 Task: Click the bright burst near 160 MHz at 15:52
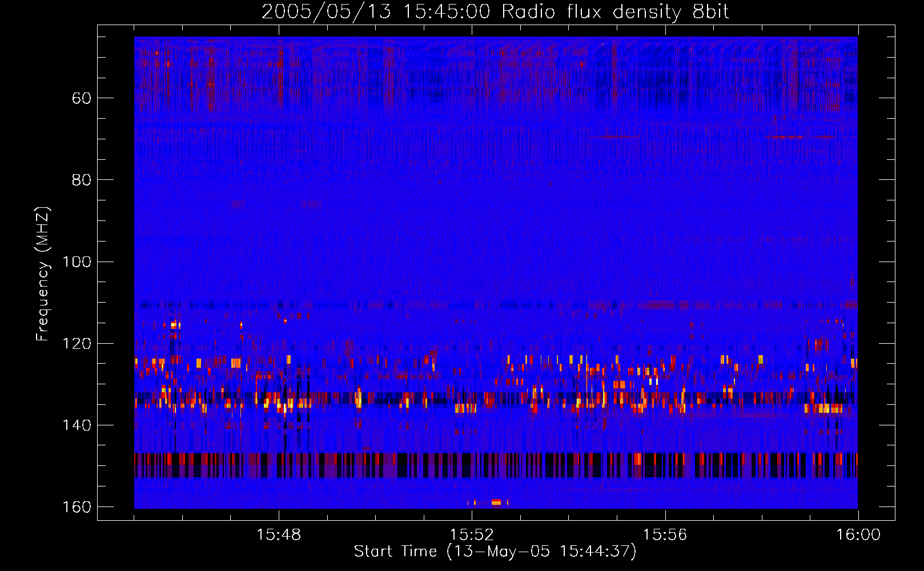click(x=496, y=502)
